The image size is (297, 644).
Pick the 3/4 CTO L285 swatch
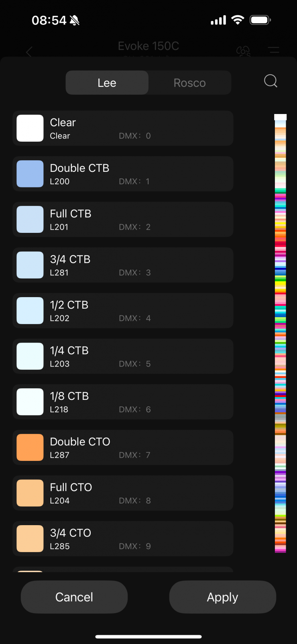(30, 538)
